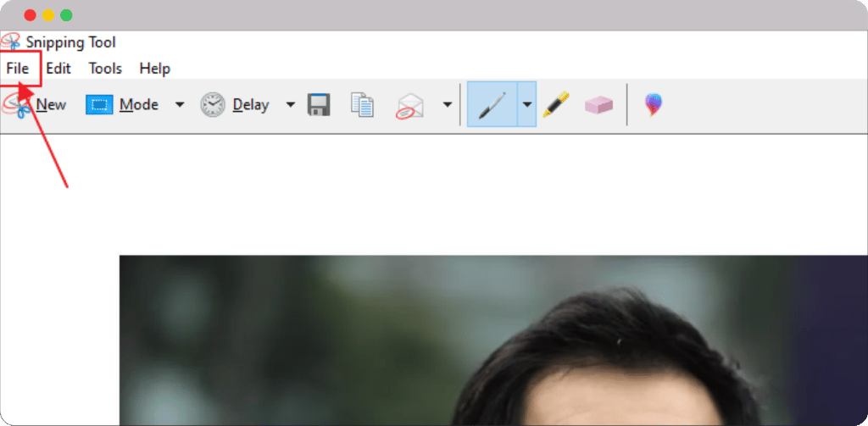Expand the Delay dropdown arrow
Image resolution: width=868 pixels, height=426 pixels.
(290, 105)
